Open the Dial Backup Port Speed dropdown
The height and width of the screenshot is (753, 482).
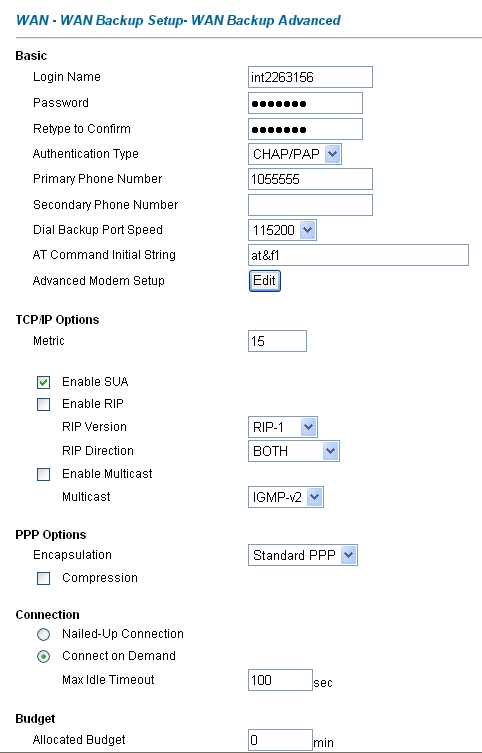(282, 230)
